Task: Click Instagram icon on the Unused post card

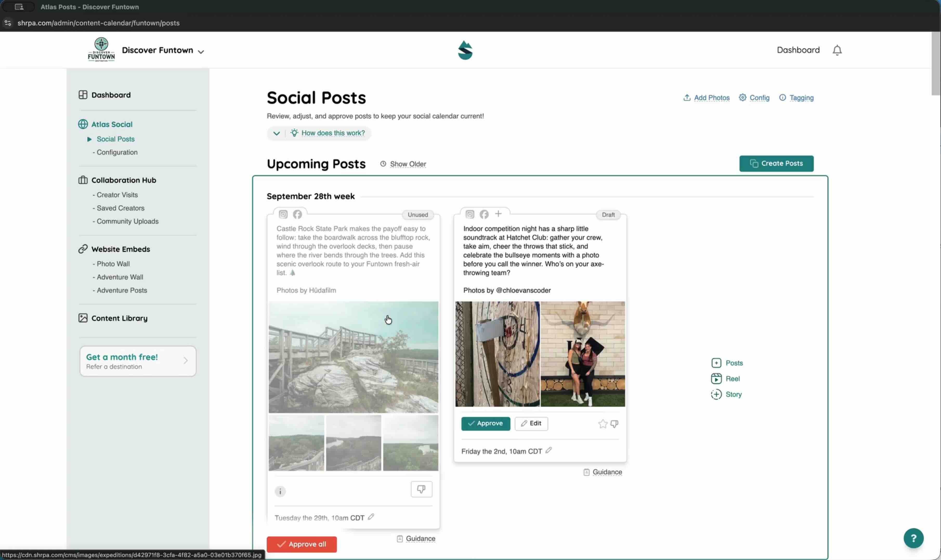Action: 283,214
